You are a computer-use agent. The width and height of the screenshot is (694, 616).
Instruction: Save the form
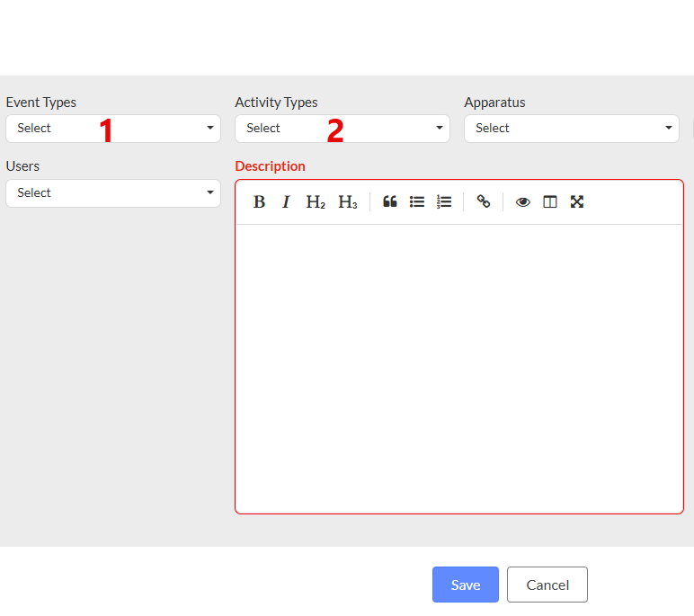pos(465,585)
